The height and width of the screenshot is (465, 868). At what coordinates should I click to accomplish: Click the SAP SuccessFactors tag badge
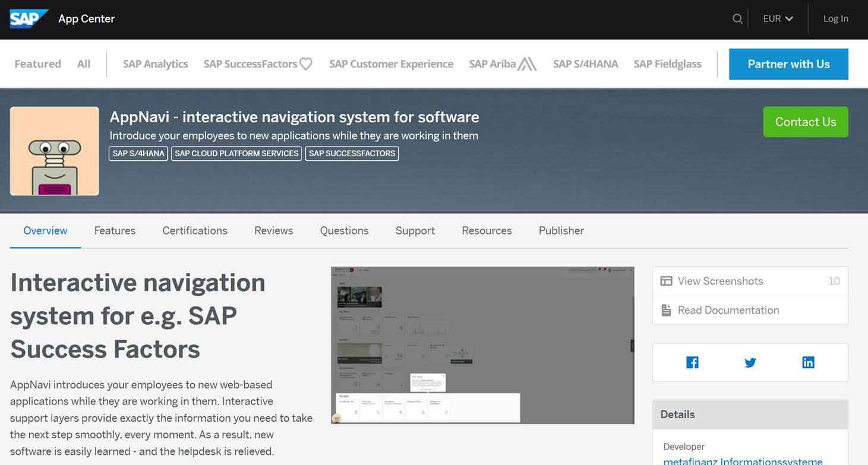352,153
